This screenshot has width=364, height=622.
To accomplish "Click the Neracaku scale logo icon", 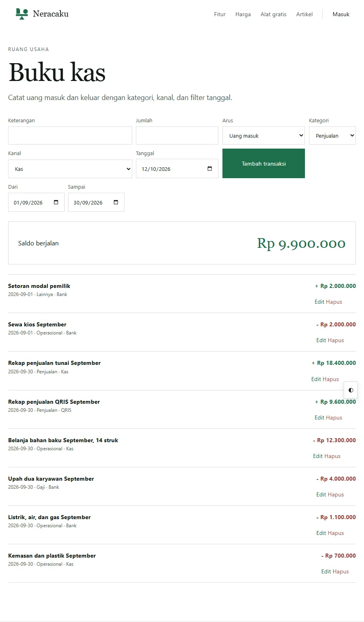I will click(22, 14).
